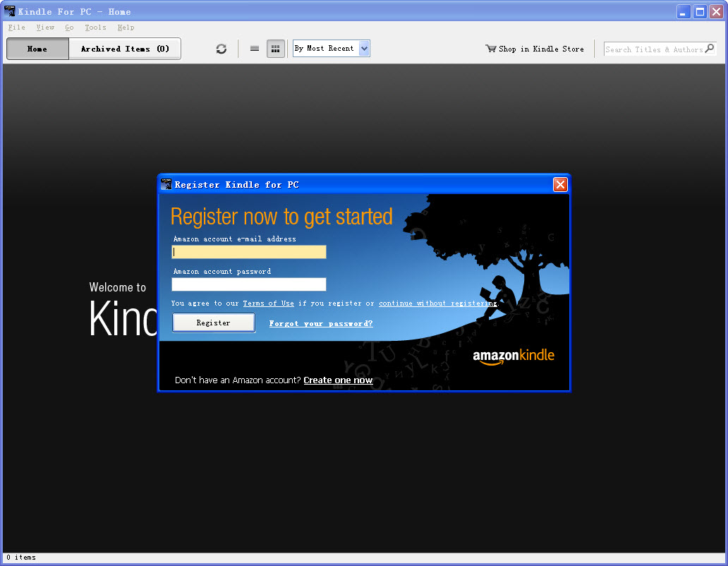
Task: Open the Tools menu
Action: tap(95, 28)
